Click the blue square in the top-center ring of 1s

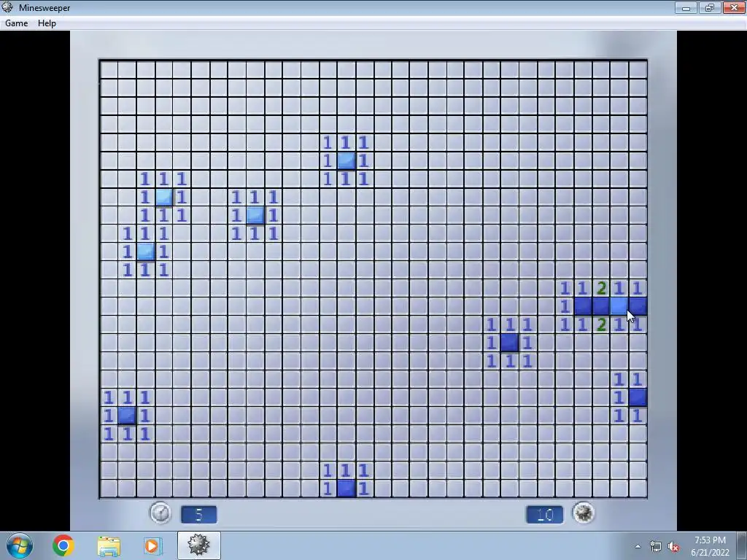tap(346, 160)
